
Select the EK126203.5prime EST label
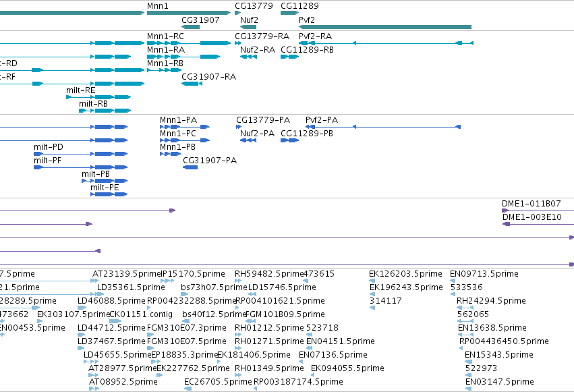[405, 274]
